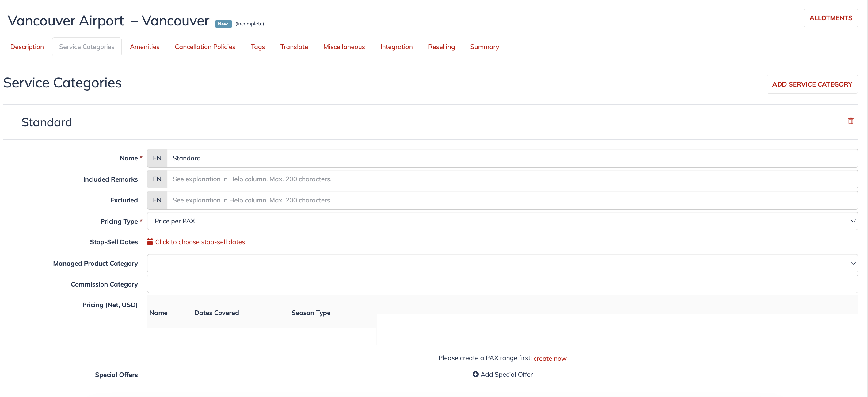
Task: Click to choose stop-sell dates link
Action: click(200, 242)
